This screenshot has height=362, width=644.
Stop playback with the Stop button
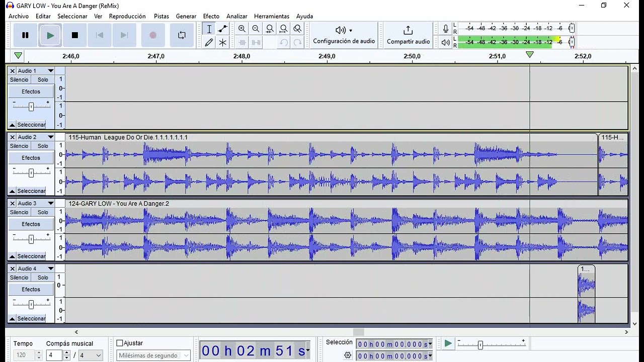75,35
